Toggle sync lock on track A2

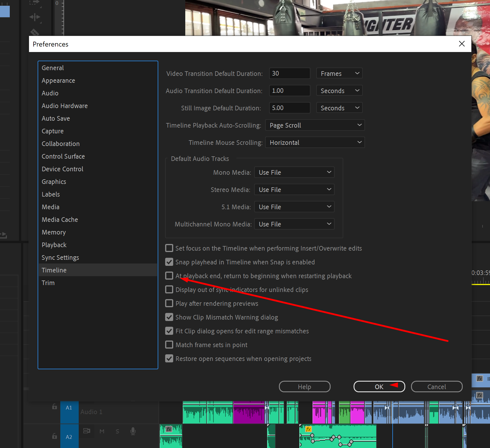(86, 431)
